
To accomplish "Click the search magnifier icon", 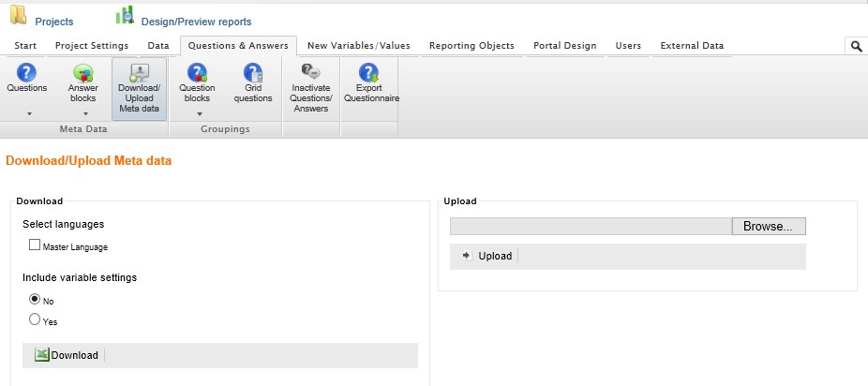I will (856, 46).
